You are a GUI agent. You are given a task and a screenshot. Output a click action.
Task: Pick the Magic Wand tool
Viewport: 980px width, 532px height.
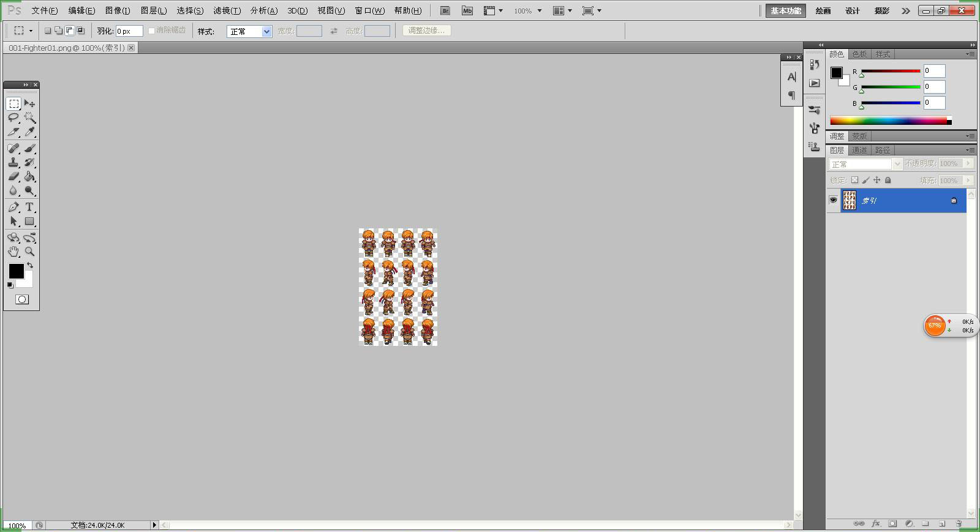29,118
